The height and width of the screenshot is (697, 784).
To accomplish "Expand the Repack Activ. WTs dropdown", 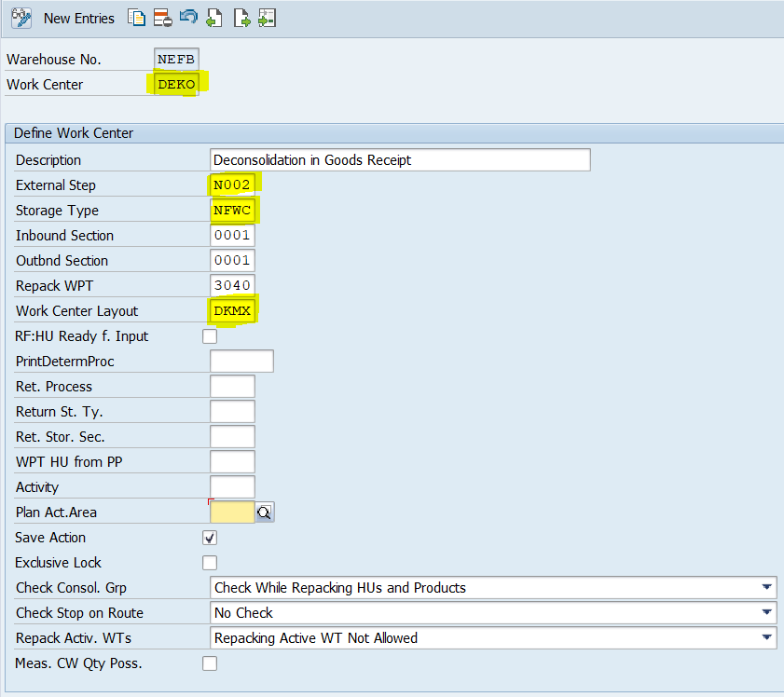I will tap(766, 637).
